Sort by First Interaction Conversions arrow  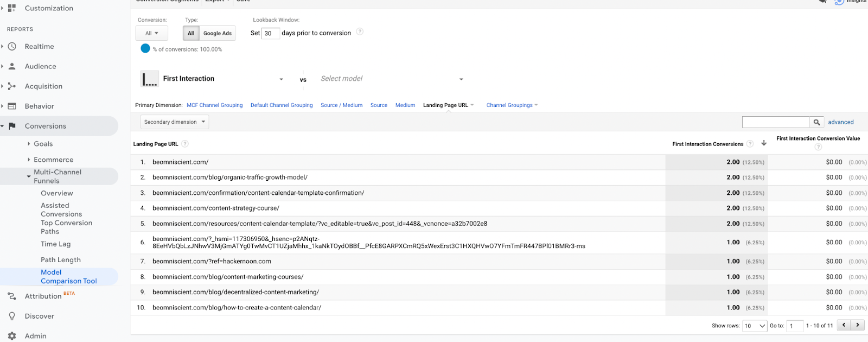click(x=764, y=143)
